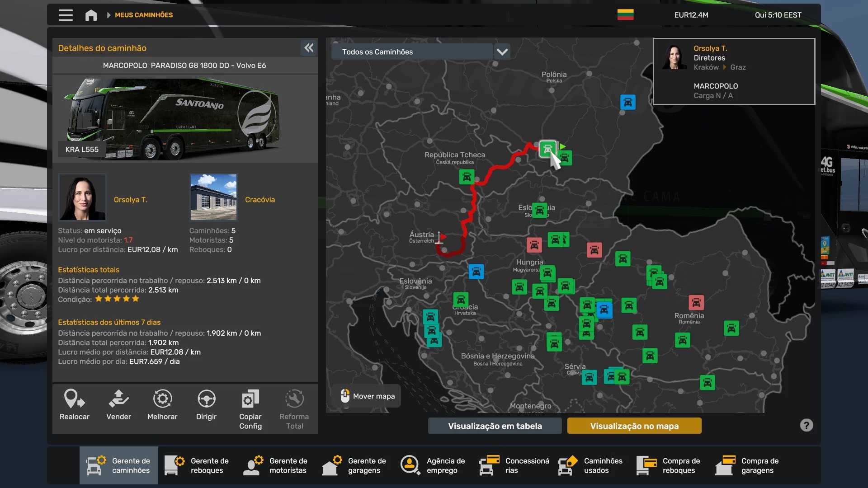Open the Todos os Caminhões filter box
868x488 pixels.
pyautogui.click(x=411, y=52)
